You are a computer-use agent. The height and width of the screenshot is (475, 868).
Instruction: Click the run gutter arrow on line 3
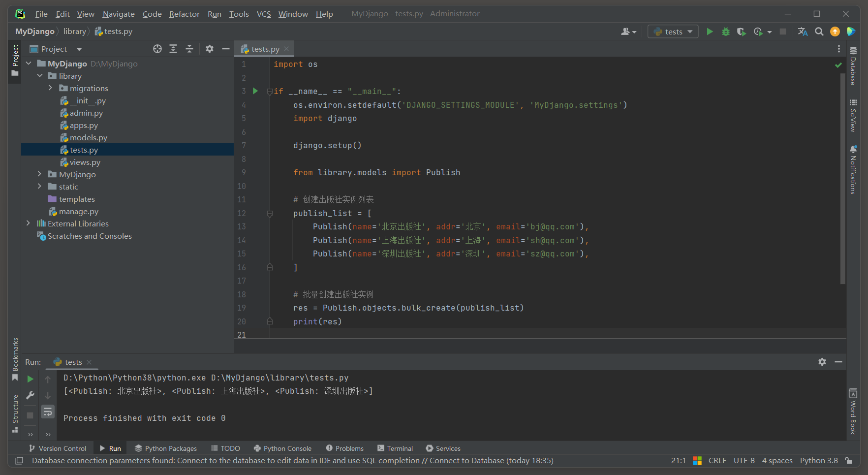click(255, 91)
